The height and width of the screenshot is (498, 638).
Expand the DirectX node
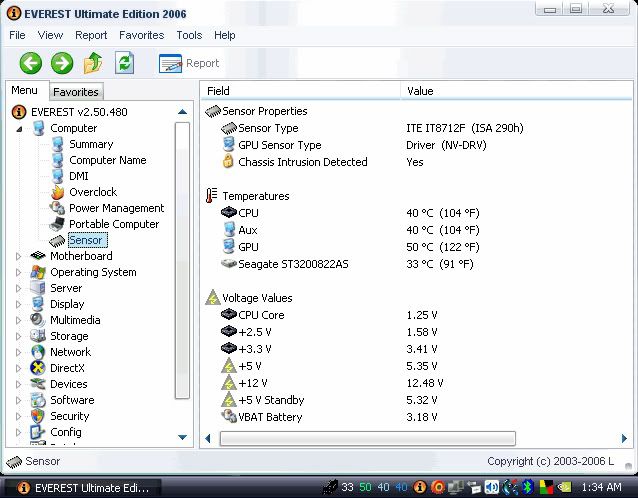coord(18,368)
